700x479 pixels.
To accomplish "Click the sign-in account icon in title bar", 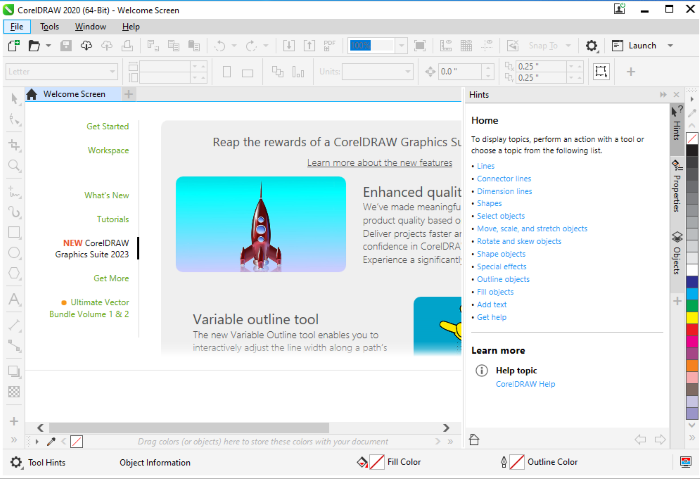I will (620, 9).
